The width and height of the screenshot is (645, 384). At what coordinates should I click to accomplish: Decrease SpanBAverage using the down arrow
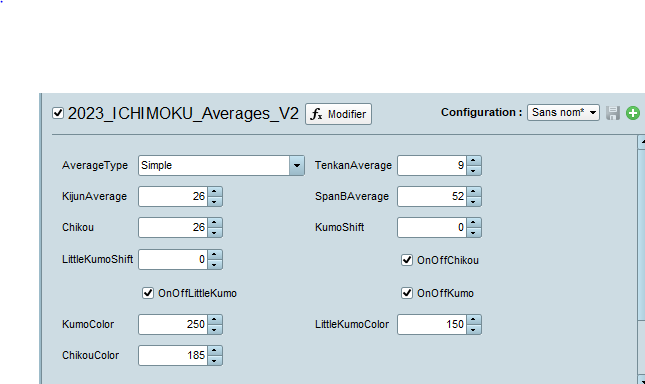tap(473, 201)
